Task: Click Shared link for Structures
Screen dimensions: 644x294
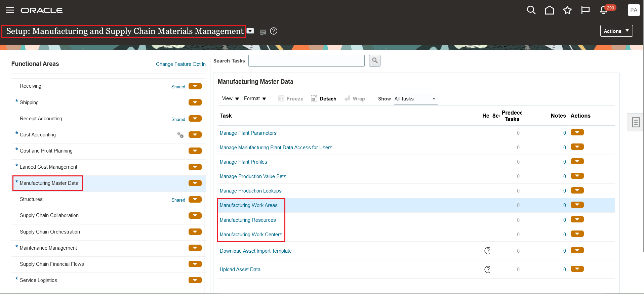Action: pyautogui.click(x=178, y=200)
